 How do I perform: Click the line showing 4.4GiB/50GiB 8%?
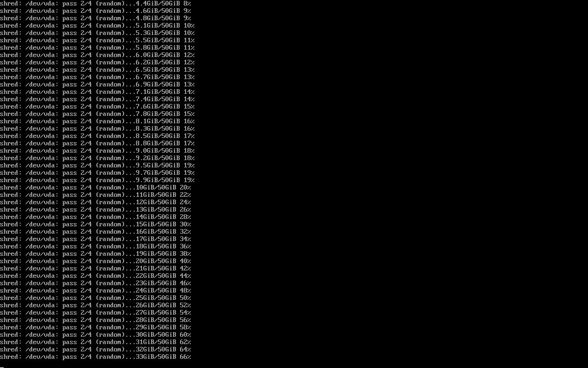coord(96,3)
